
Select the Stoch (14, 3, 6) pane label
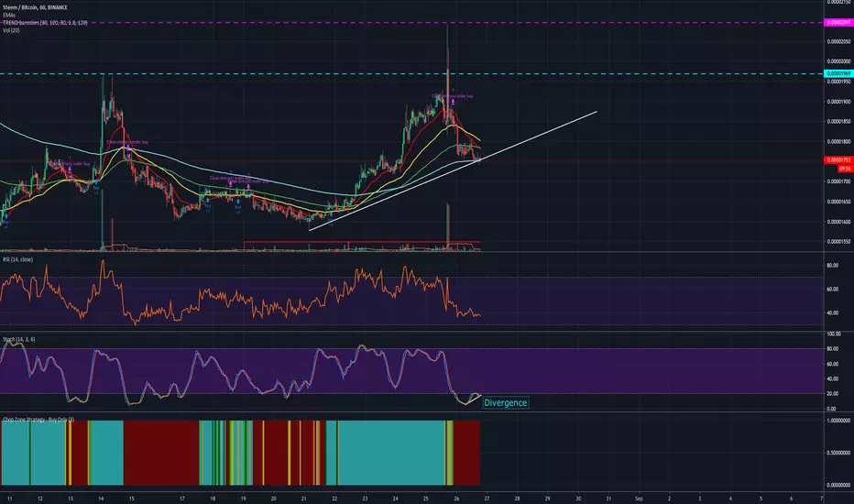(18, 339)
